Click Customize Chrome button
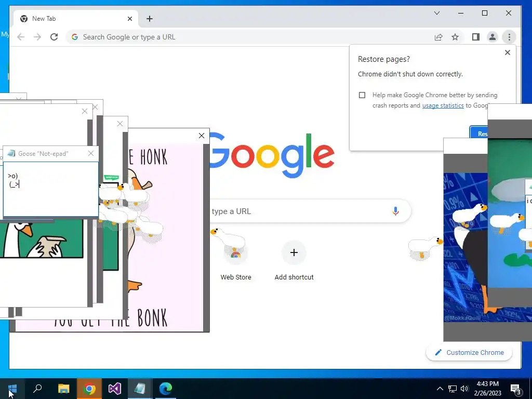This screenshot has height=399, width=532. pyautogui.click(x=469, y=353)
